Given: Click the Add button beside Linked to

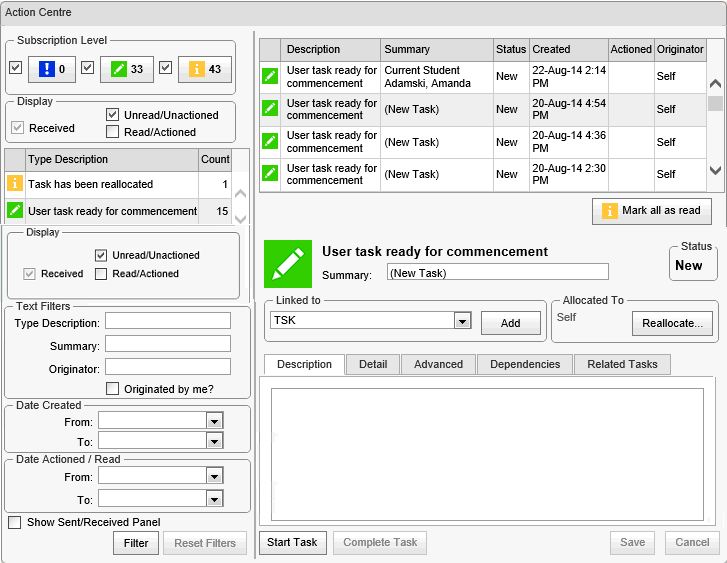Looking at the screenshot, I should [x=510, y=323].
